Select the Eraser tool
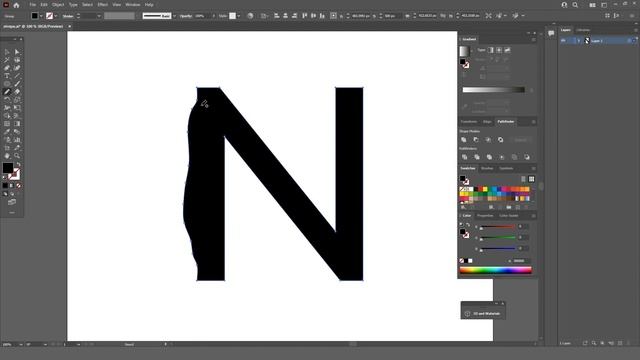This screenshot has height=360, width=640. [17, 92]
